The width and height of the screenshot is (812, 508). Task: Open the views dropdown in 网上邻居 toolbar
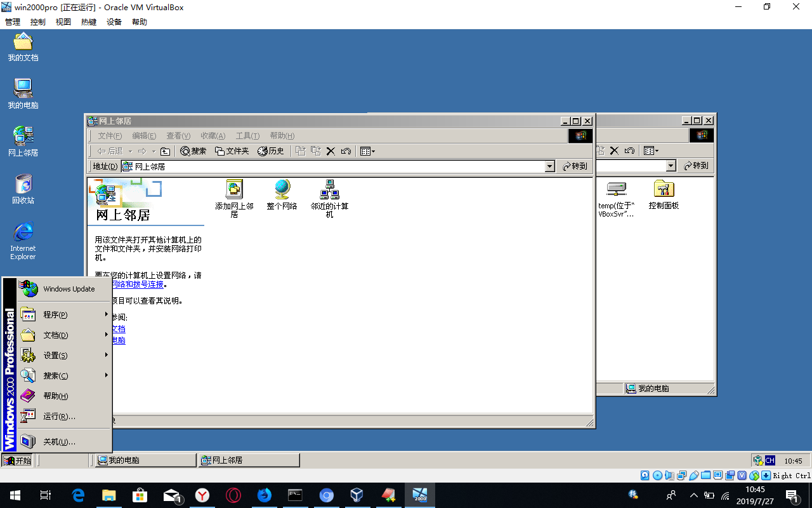click(367, 151)
